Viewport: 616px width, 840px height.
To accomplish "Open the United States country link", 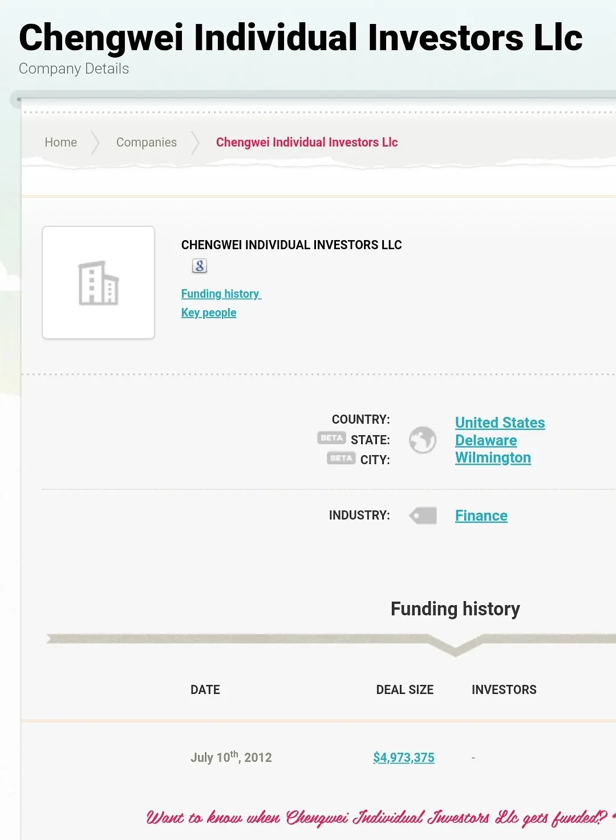I will [x=500, y=423].
